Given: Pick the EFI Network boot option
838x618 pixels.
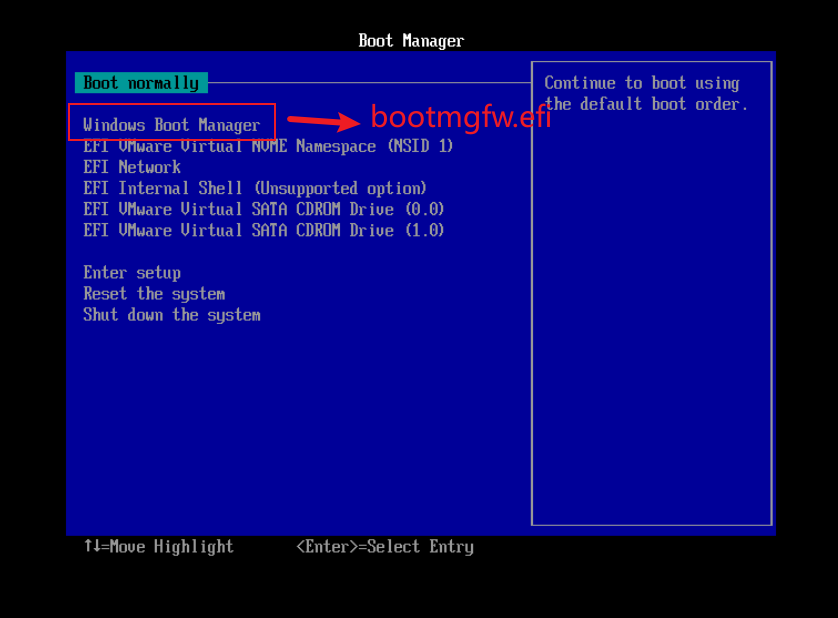Looking at the screenshot, I should [132, 167].
